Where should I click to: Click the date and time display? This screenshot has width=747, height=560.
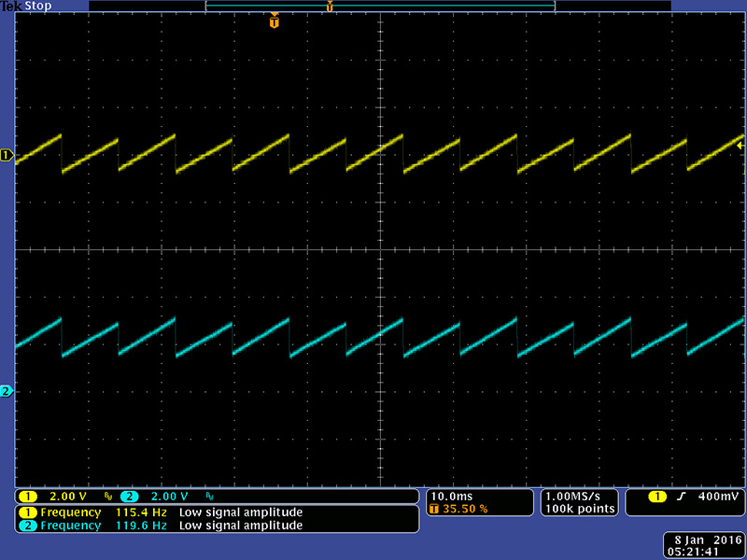705,546
